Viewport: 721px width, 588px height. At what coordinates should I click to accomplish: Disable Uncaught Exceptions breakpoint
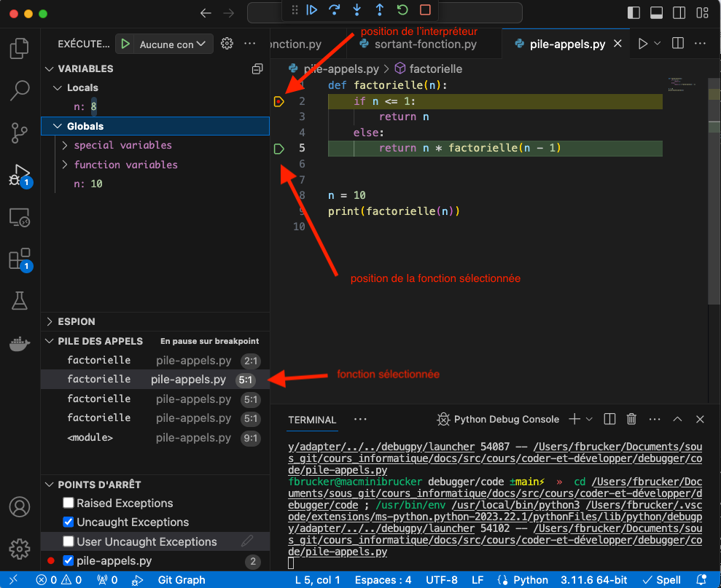pyautogui.click(x=69, y=522)
